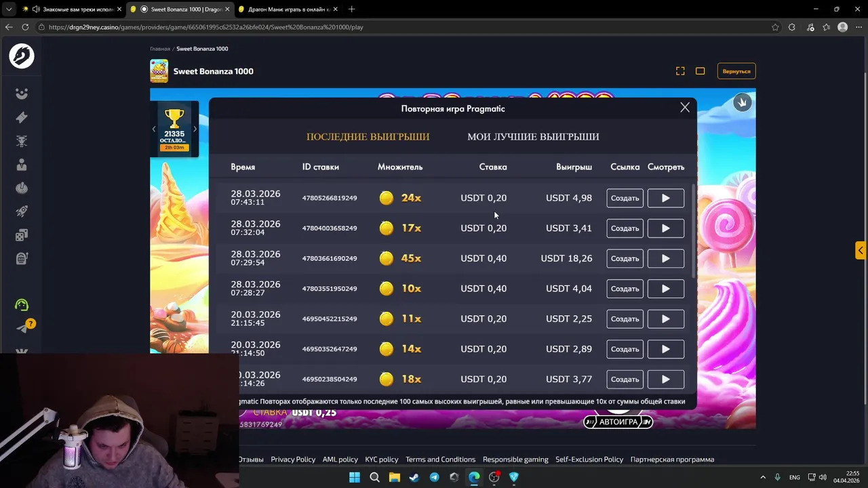The height and width of the screenshot is (488, 868).
Task: Open the slot machine sidebar icon
Action: [22, 259]
